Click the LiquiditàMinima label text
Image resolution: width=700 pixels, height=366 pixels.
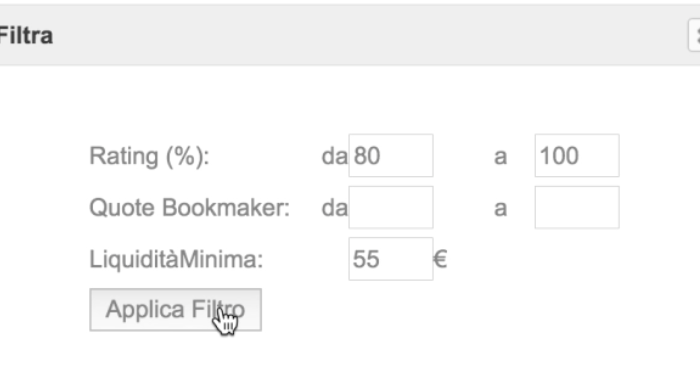pyautogui.click(x=176, y=260)
